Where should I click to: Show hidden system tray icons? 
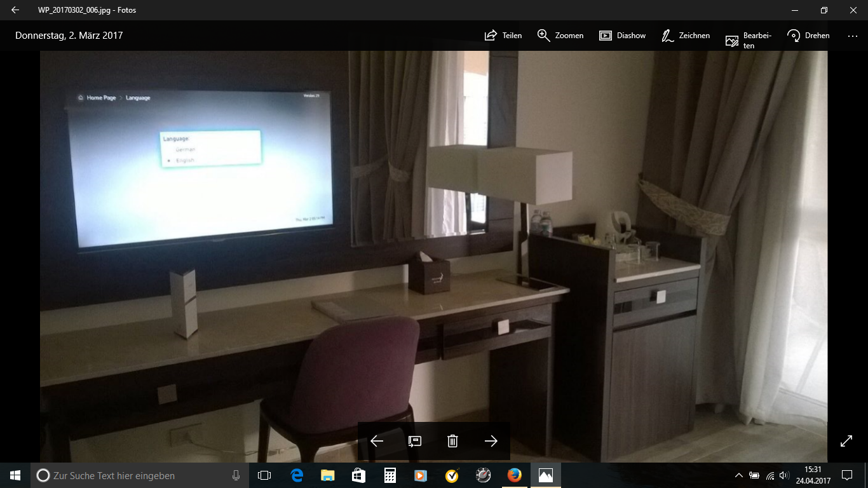pos(738,475)
